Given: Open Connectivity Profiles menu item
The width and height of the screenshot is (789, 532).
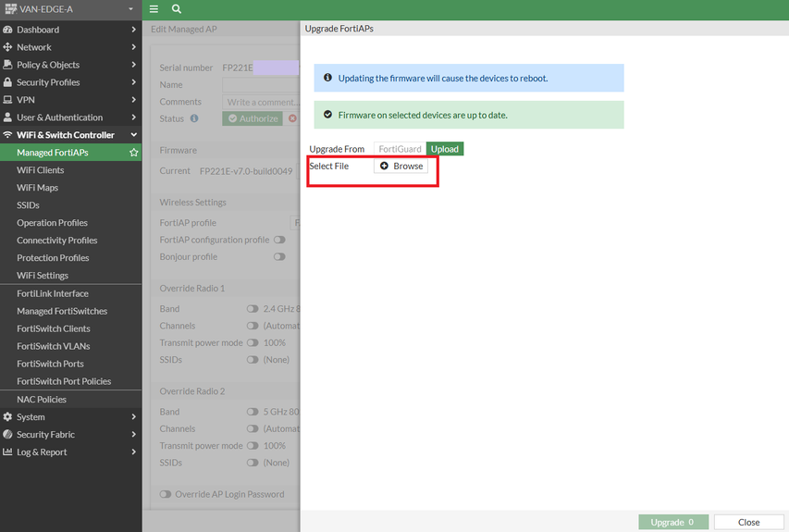Looking at the screenshot, I should click(x=70, y=240).
